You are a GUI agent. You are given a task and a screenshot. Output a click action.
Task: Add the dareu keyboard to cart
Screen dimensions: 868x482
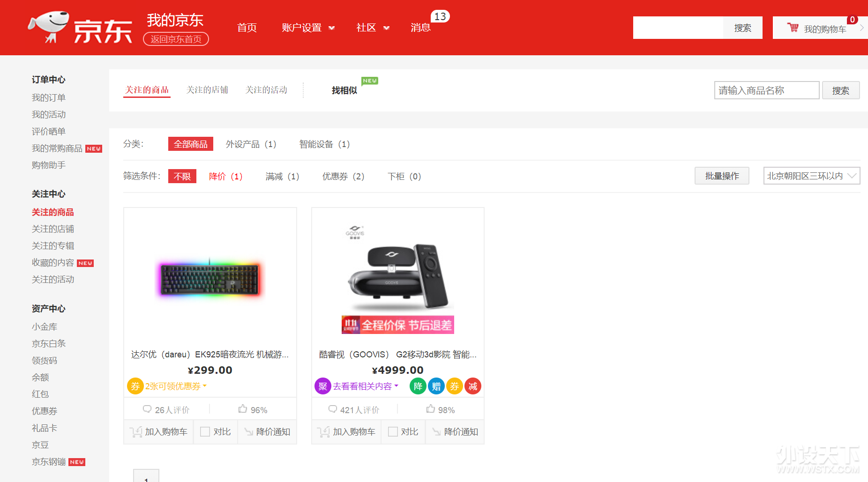158,432
